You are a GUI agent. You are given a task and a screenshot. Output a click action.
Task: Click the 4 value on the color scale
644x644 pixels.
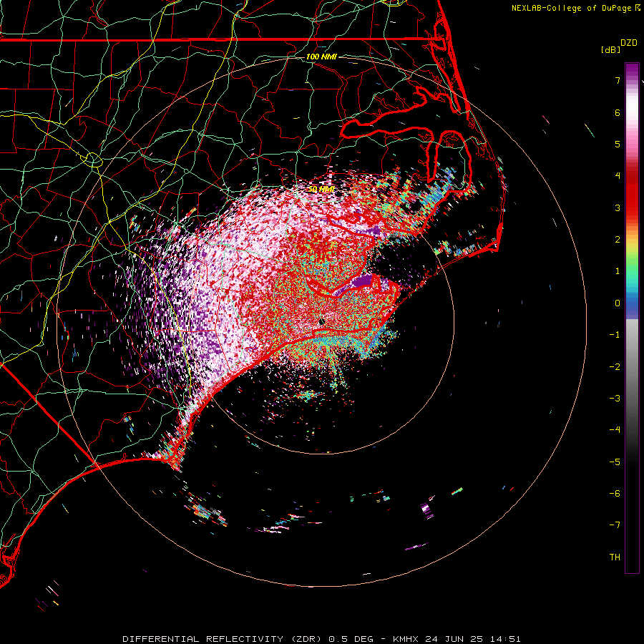coord(618,176)
